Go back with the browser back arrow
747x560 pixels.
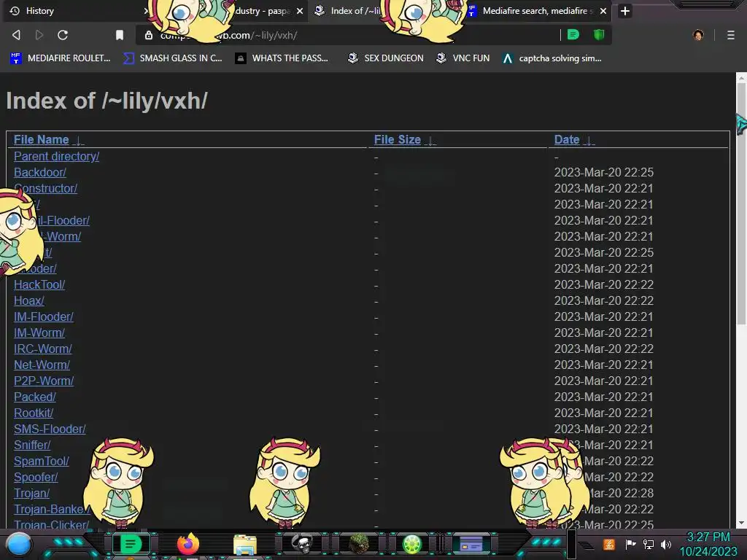(16, 35)
